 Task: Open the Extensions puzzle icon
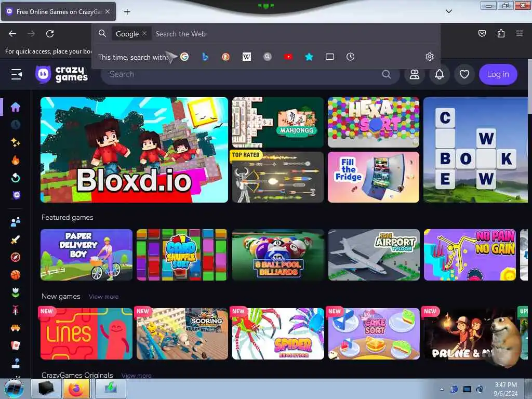pyautogui.click(x=501, y=33)
